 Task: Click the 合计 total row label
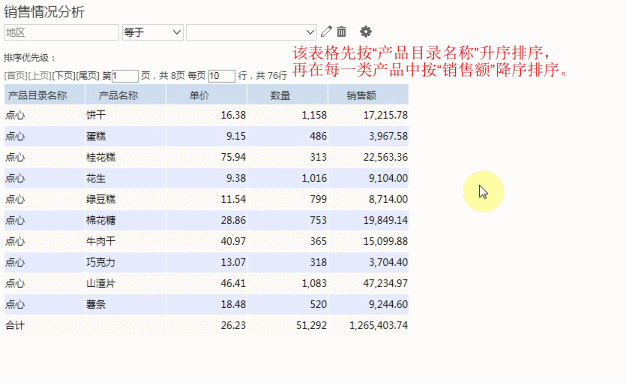(x=15, y=325)
